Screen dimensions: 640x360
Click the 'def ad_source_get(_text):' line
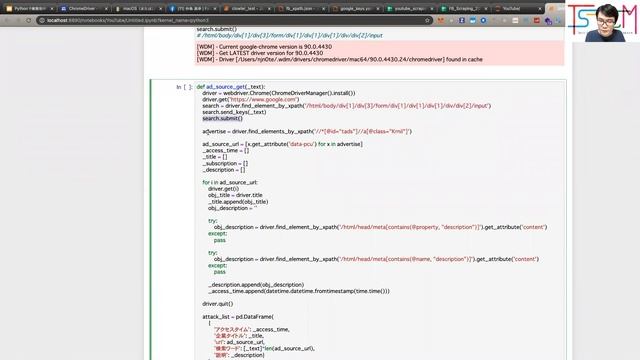[x=231, y=87]
